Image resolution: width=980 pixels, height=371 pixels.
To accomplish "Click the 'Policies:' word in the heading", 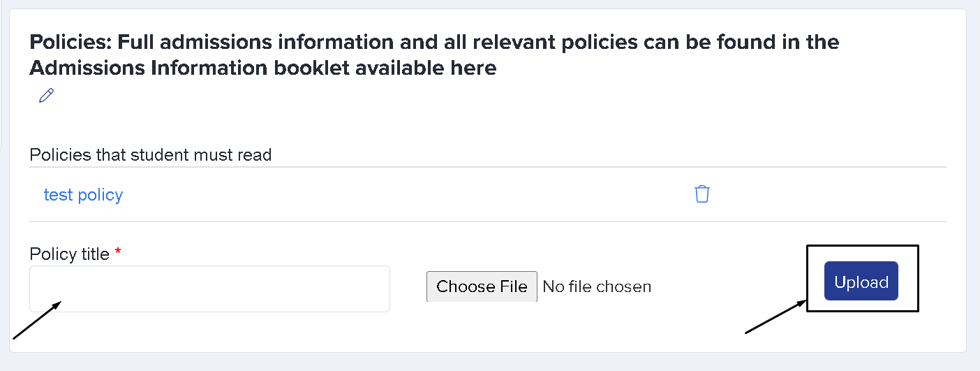I will [70, 42].
